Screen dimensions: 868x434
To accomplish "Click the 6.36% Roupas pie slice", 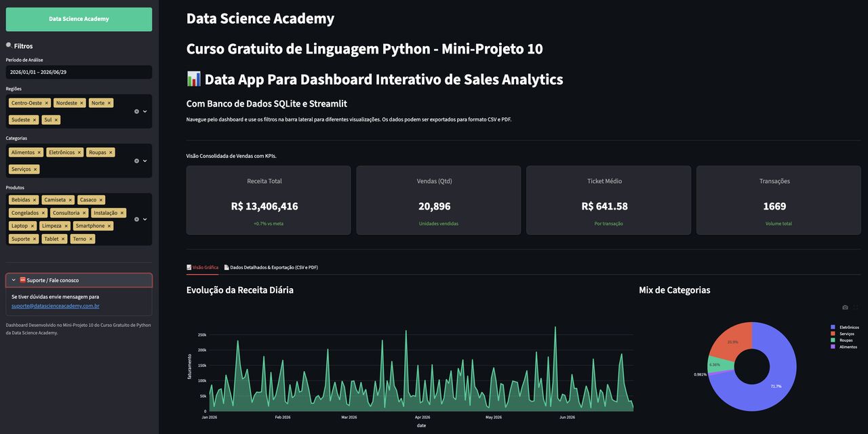I will pyautogui.click(x=719, y=364).
